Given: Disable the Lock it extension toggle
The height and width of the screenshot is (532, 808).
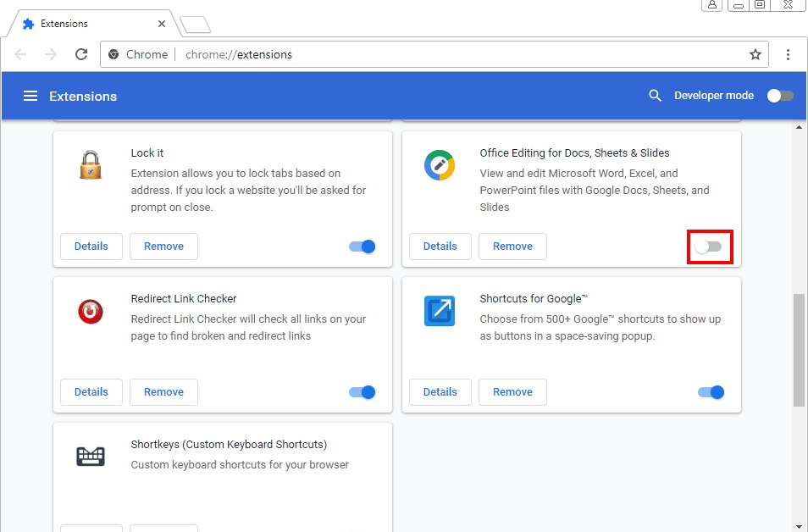Looking at the screenshot, I should [362, 247].
